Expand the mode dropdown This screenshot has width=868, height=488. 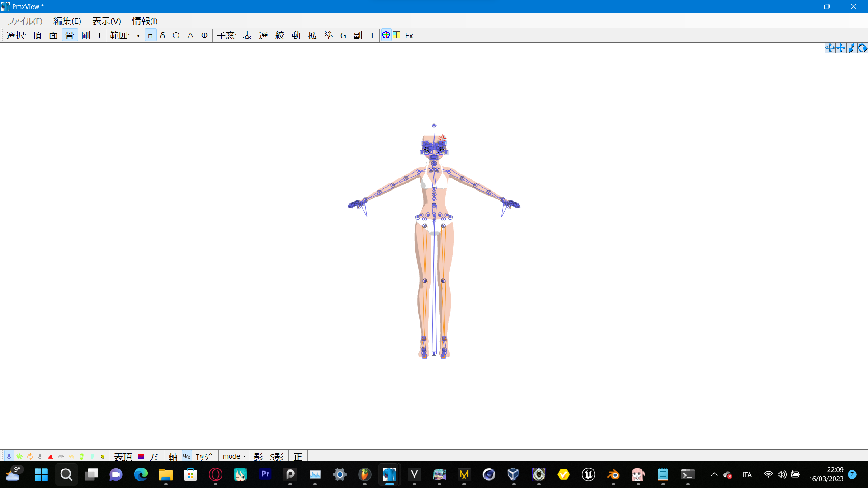coord(234,456)
